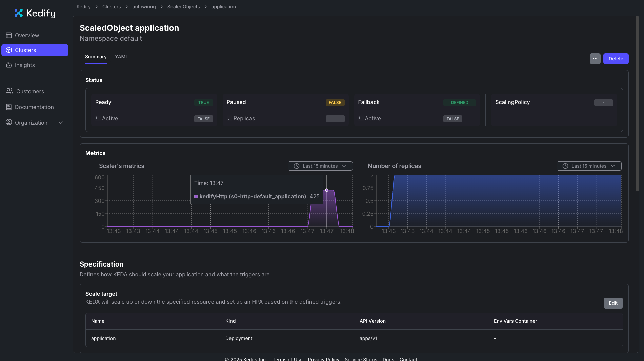Viewport: 644px width, 361px height.
Task: Click the Ready Active FALSE badge
Action: pos(203,119)
